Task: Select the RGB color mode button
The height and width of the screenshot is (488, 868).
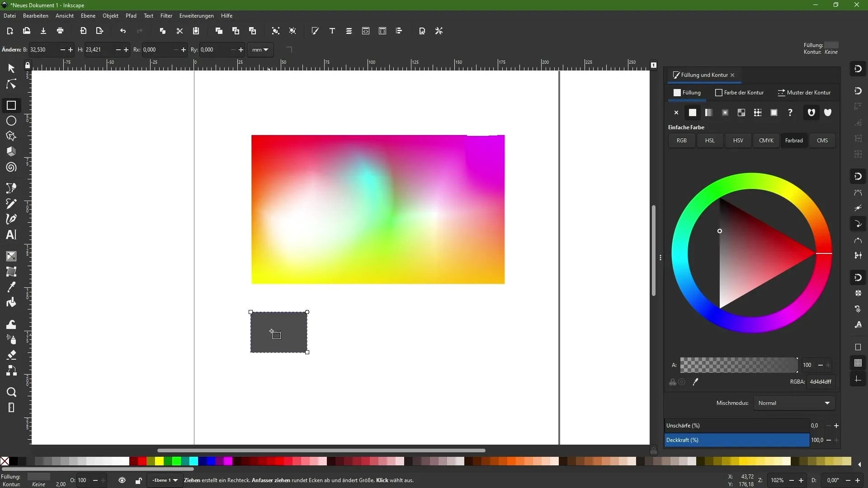Action: [682, 141]
